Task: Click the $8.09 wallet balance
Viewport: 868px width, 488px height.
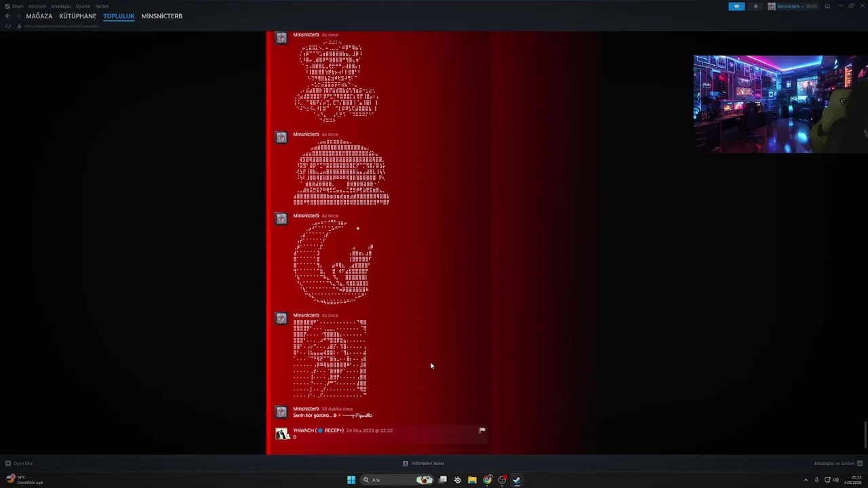Action: (811, 6)
